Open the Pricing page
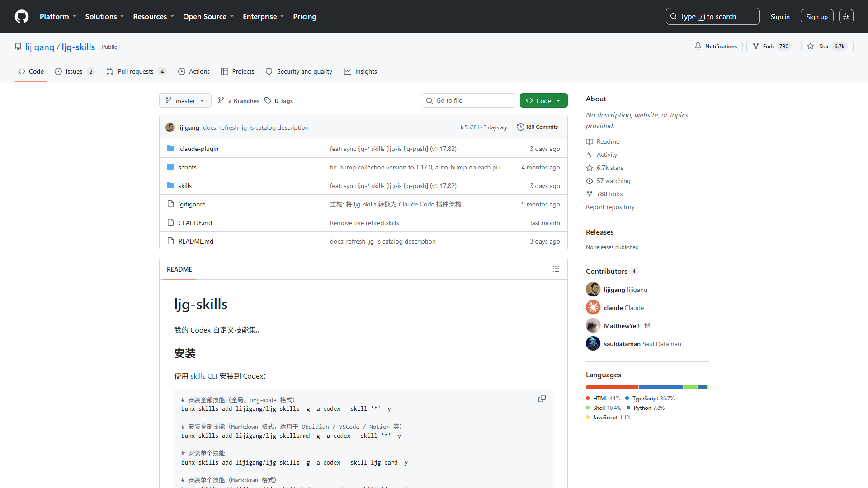Image resolution: width=868 pixels, height=488 pixels. 305,16
